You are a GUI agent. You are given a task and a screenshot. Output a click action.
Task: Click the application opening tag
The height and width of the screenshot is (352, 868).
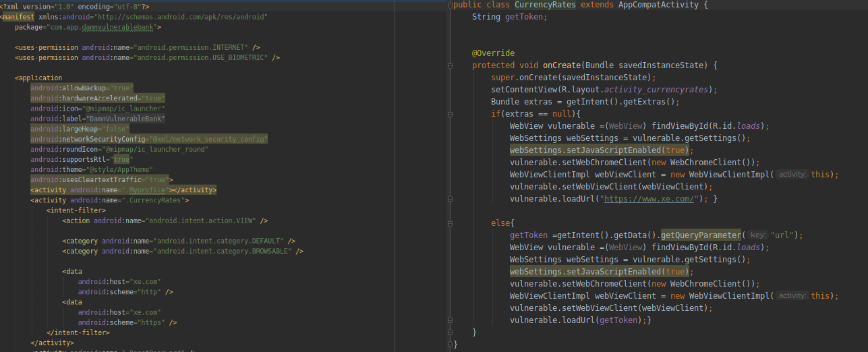tap(38, 78)
